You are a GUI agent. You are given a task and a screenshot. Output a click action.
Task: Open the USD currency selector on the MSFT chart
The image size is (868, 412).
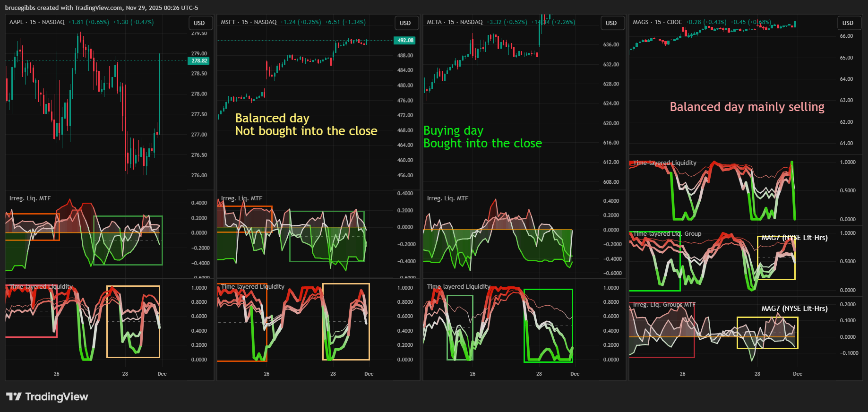(x=405, y=23)
